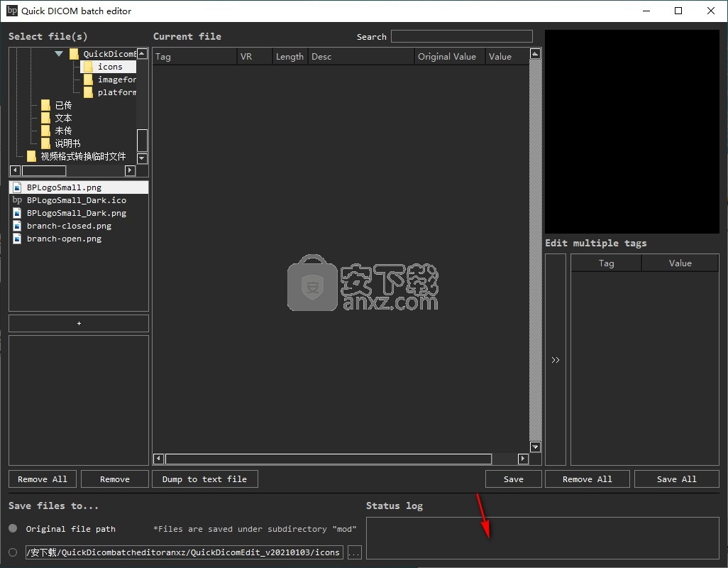
Task: Click folder tree vertical scrollbar thumb
Action: (x=143, y=141)
